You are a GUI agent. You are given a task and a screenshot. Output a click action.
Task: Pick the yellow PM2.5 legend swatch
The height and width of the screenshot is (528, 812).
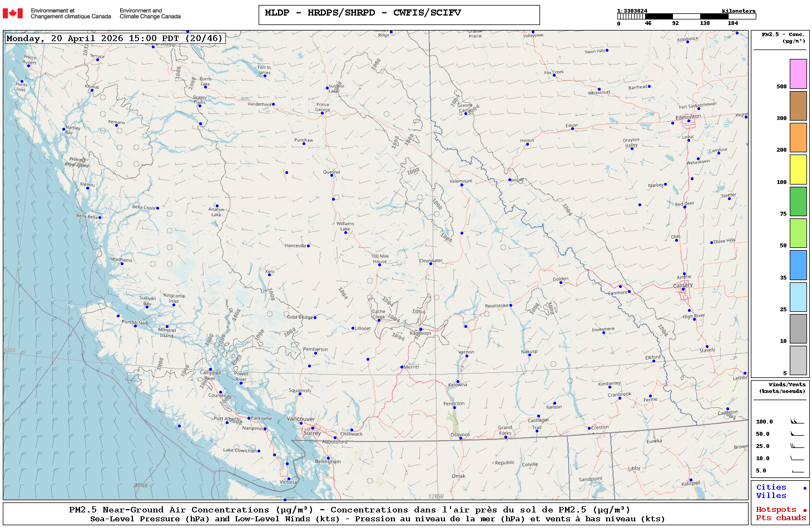coord(798,170)
